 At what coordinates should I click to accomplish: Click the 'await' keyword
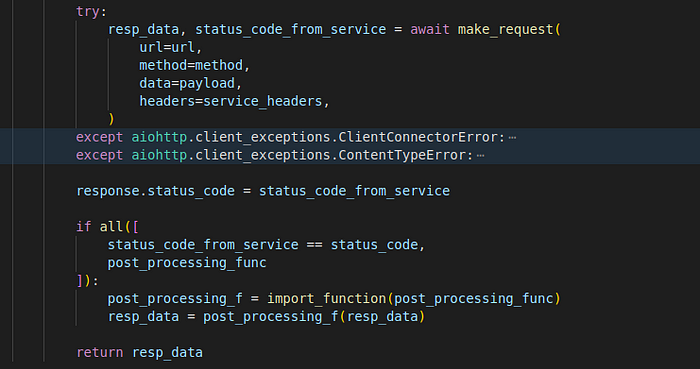click(430, 29)
